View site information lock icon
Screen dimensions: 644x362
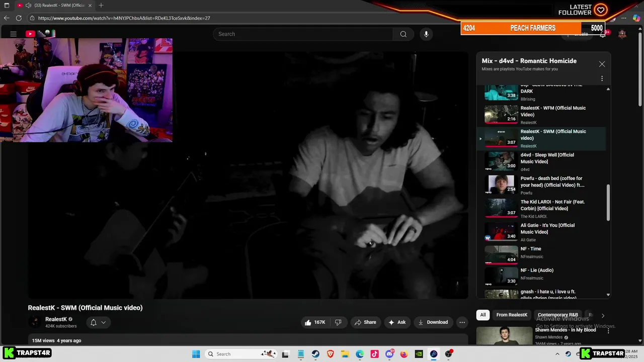tap(32, 18)
